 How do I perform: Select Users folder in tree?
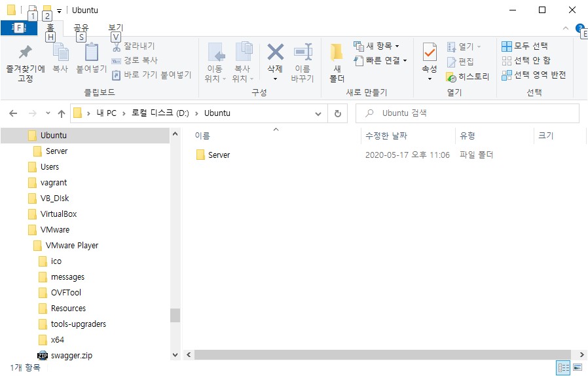click(43, 166)
